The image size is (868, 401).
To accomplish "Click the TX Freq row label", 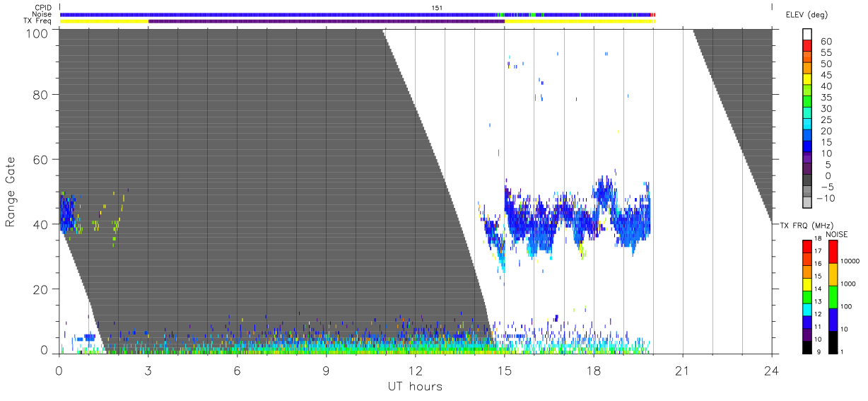I will pyautogui.click(x=37, y=21).
